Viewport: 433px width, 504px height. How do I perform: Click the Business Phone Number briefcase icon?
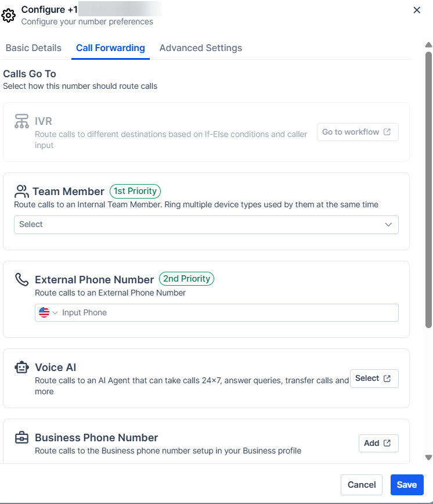(x=21, y=438)
